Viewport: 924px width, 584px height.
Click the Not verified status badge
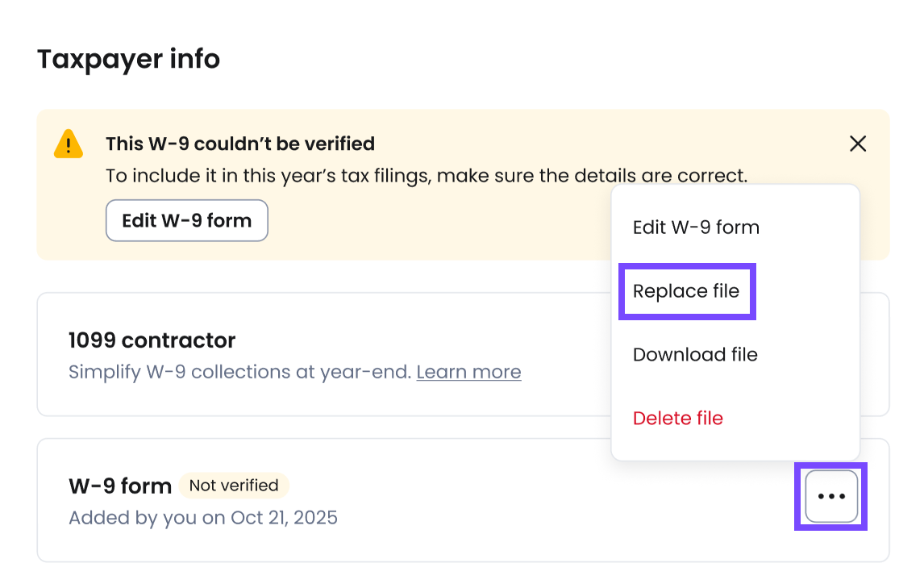pyautogui.click(x=234, y=486)
